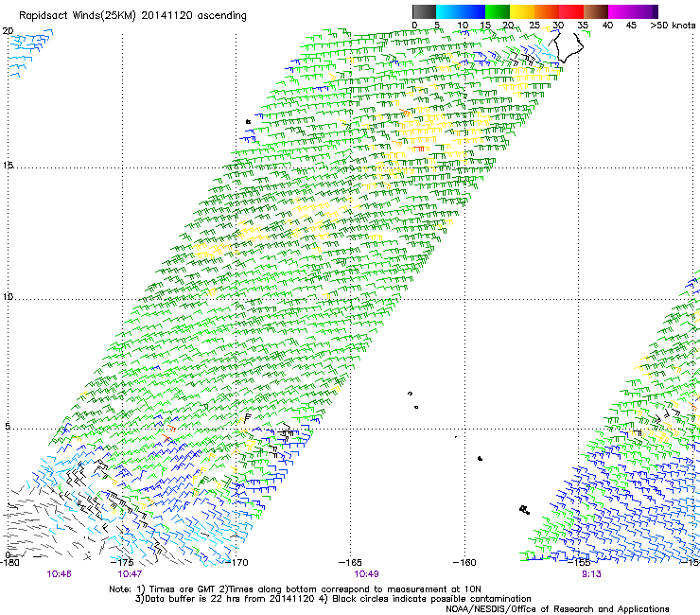Click the purple "10:47" time label
The width and height of the screenshot is (700, 615).
tap(130, 574)
